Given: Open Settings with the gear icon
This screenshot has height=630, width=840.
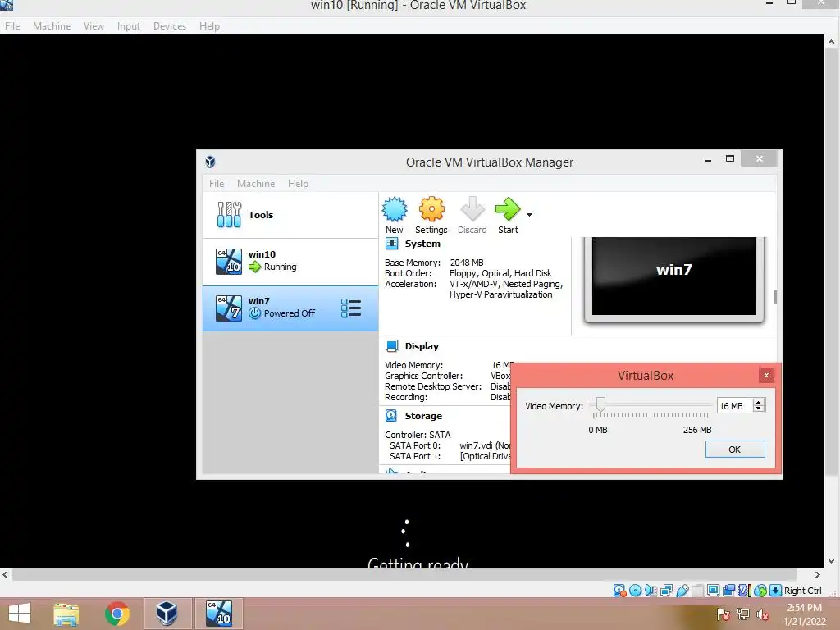Looking at the screenshot, I should tap(431, 209).
